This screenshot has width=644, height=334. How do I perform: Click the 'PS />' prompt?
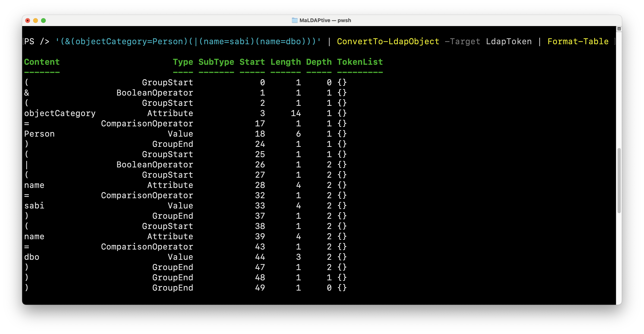click(x=37, y=41)
